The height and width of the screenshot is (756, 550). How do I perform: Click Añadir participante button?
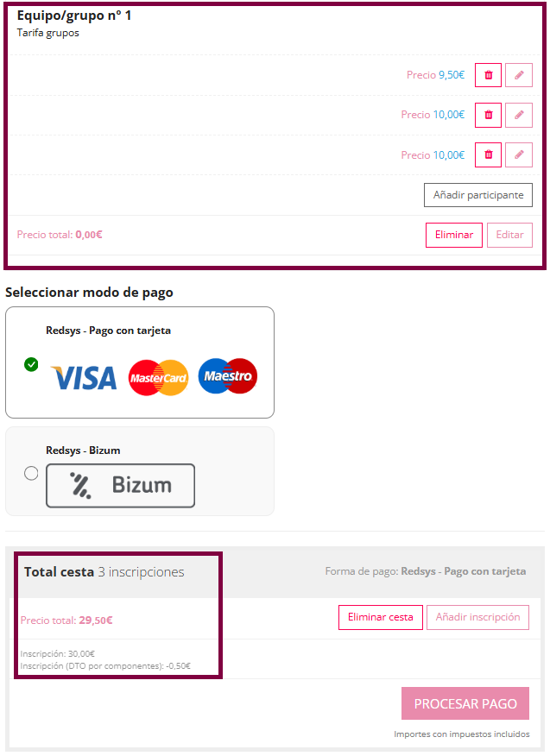click(477, 195)
